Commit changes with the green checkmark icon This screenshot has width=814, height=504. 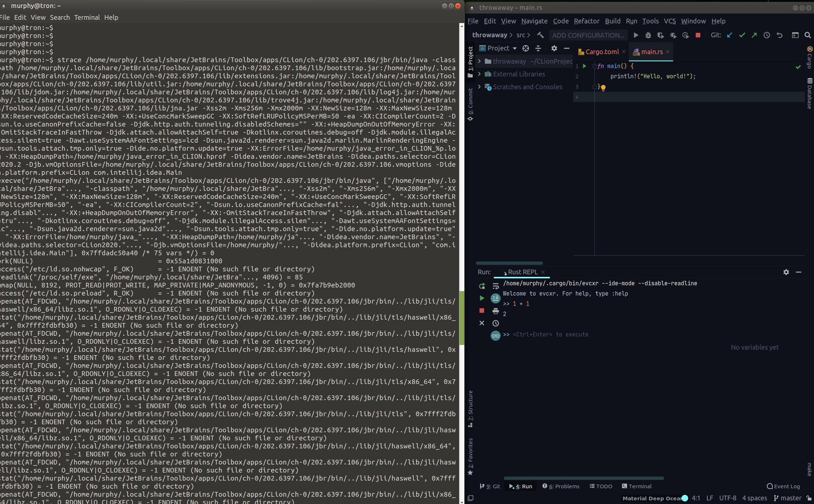pos(742,35)
